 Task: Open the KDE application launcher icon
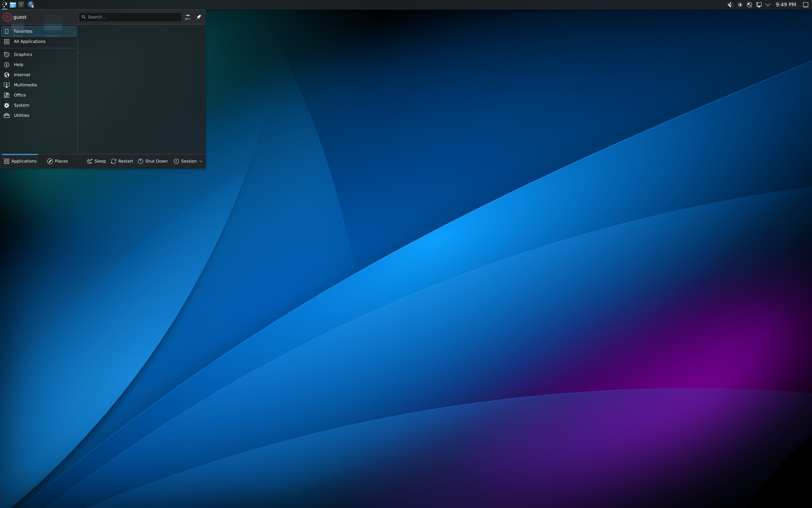pos(5,5)
